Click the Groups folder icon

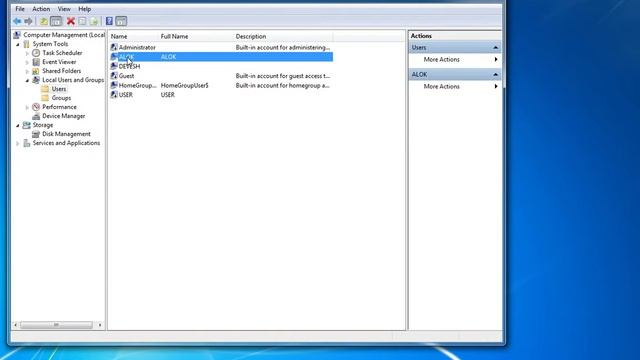tap(45, 98)
